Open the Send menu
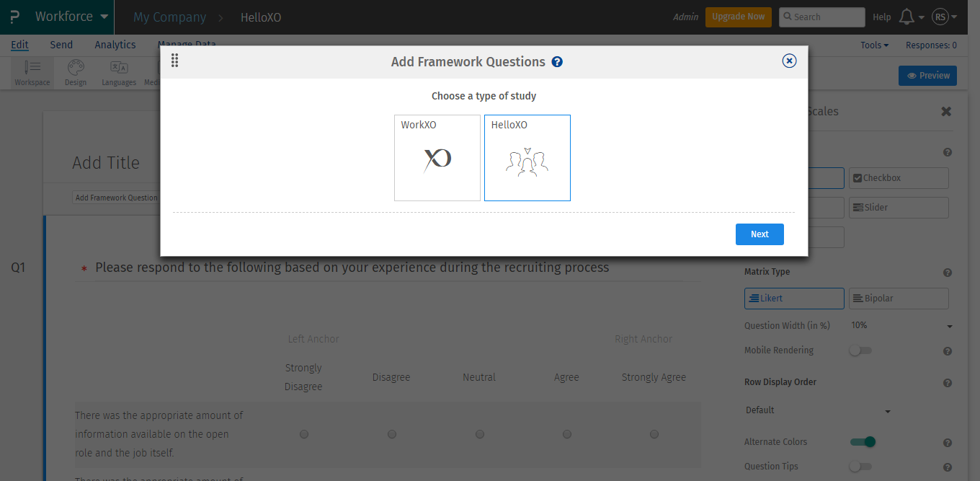The image size is (980, 481). tap(61, 44)
